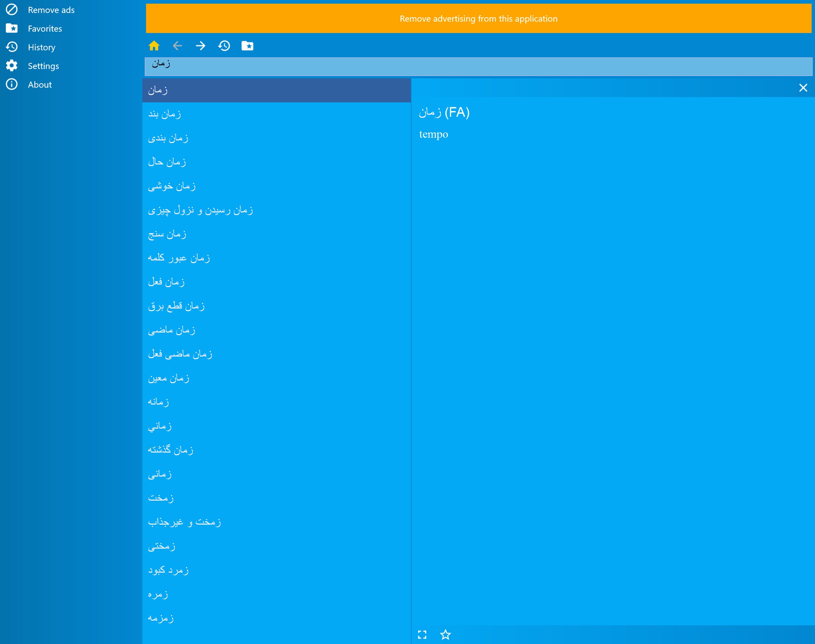Open About info in sidebar
The image size is (815, 644).
(40, 84)
